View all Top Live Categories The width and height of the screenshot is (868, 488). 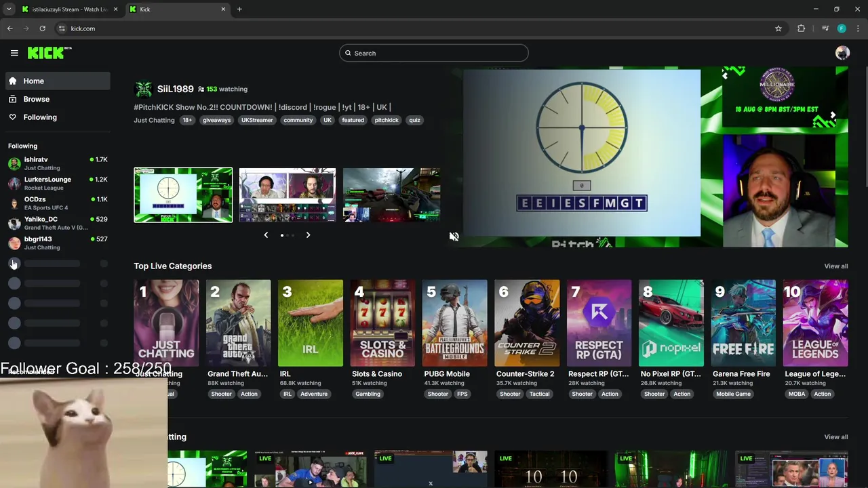(x=835, y=266)
